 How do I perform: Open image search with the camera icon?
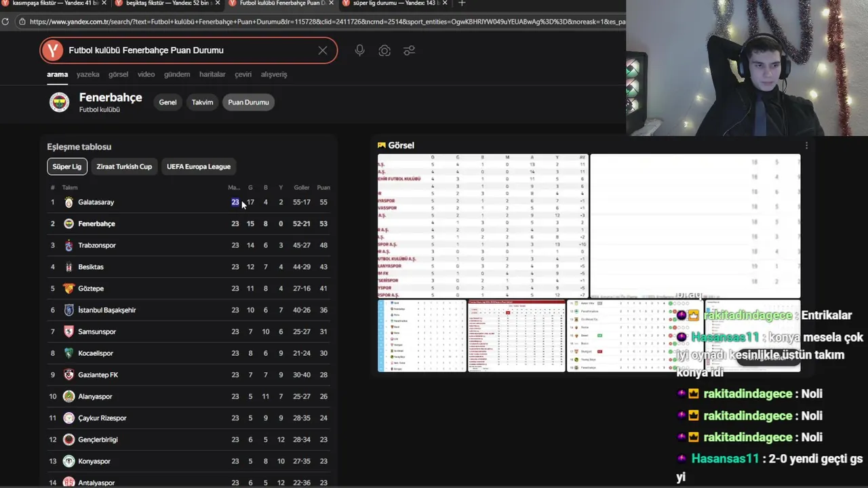384,51
